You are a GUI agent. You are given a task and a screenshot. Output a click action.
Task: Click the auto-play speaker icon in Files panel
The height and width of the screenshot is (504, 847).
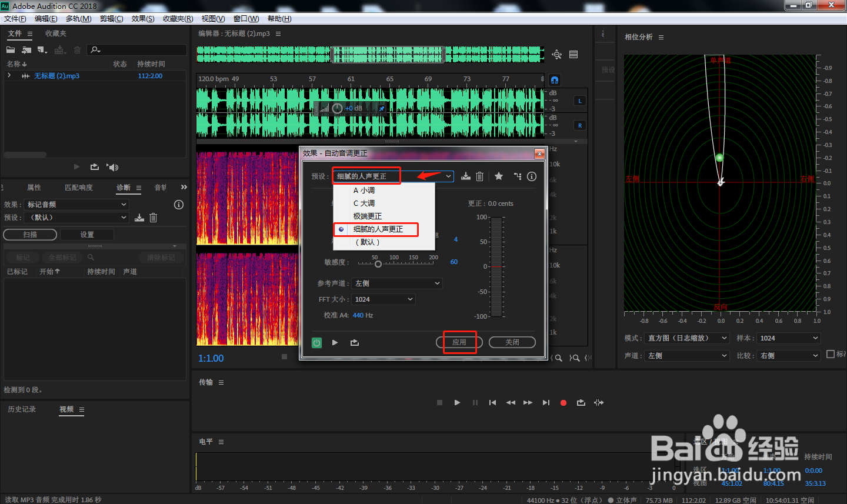(x=112, y=167)
